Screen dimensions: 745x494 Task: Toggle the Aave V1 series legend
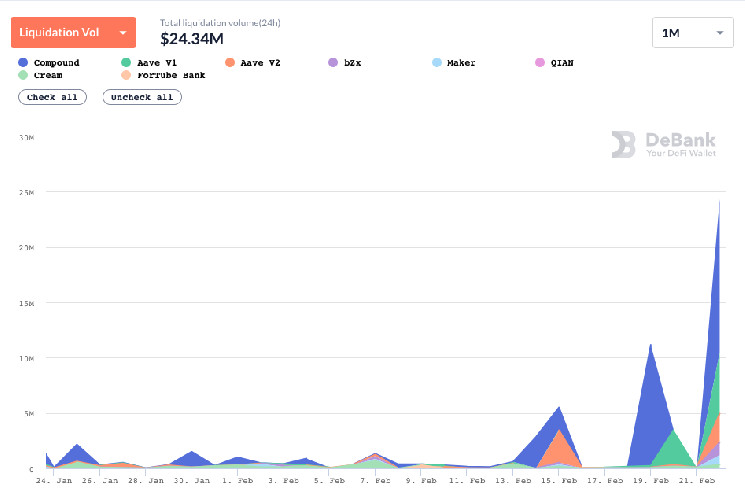point(149,63)
